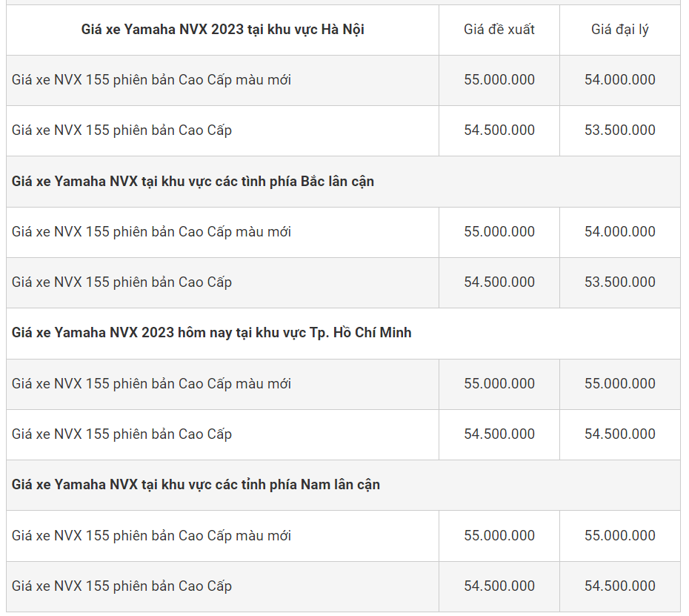Image resolution: width=689 pixels, height=616 pixels.
Task: Select the "Tp. Hồ Chí Minh" section heading
Action: click(211, 333)
